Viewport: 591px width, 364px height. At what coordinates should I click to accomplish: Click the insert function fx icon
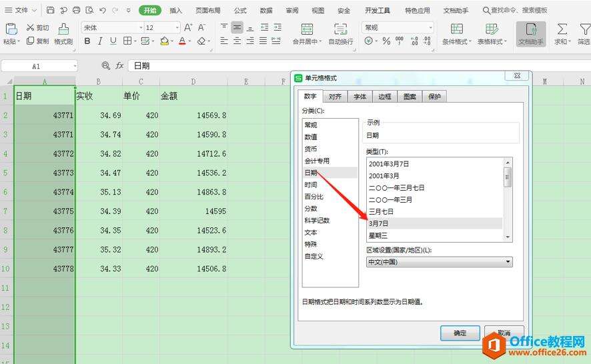pos(120,66)
